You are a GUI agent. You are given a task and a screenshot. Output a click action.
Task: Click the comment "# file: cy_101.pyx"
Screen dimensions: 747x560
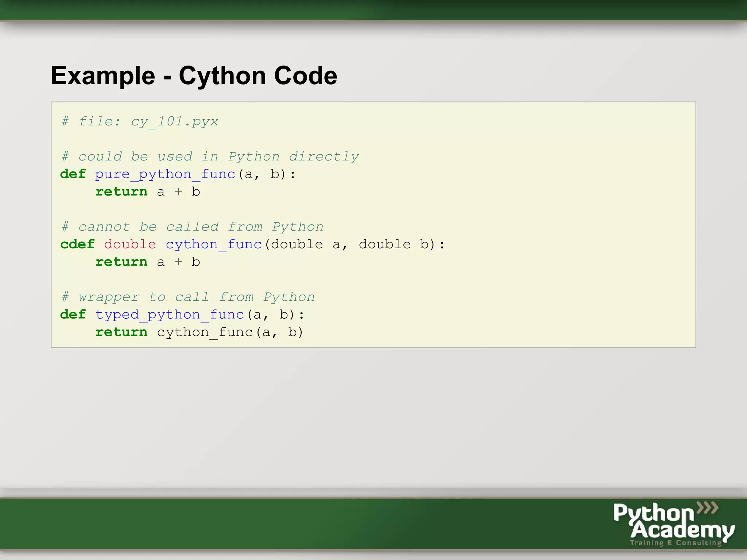click(x=140, y=121)
